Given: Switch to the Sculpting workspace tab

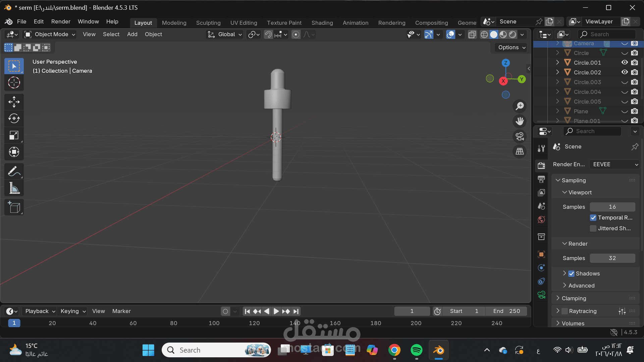Looking at the screenshot, I should pos(208,23).
